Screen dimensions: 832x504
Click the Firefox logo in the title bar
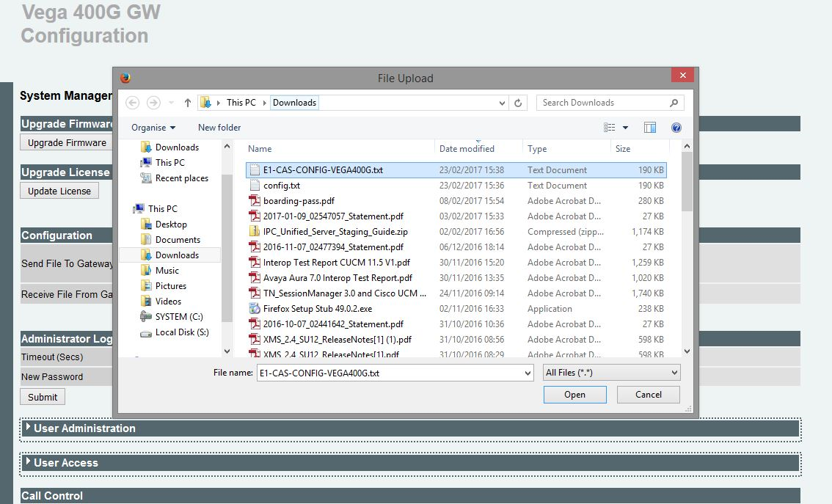(125, 78)
